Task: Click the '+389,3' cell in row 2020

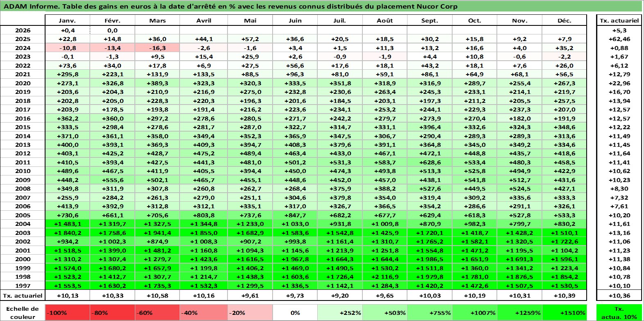Action: [x=157, y=83]
